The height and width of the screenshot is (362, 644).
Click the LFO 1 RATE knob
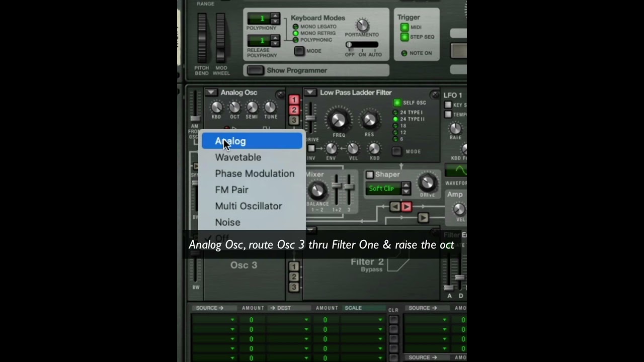[455, 128]
